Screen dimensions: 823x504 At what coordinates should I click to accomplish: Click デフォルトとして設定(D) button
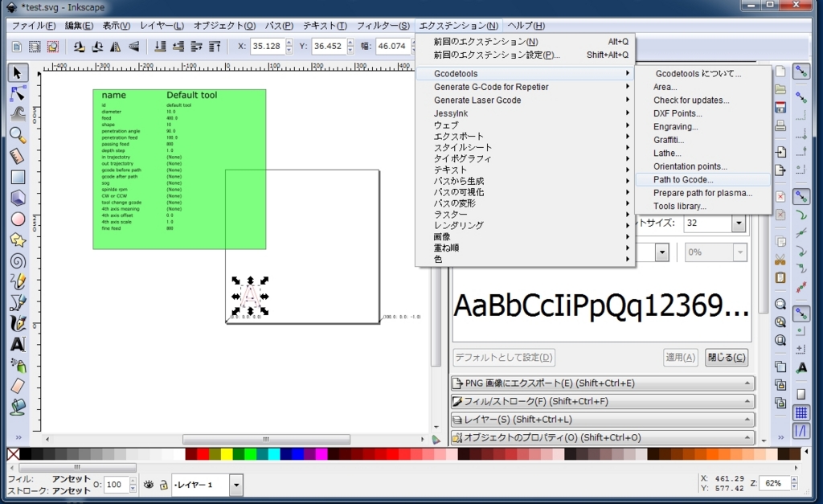coord(504,358)
